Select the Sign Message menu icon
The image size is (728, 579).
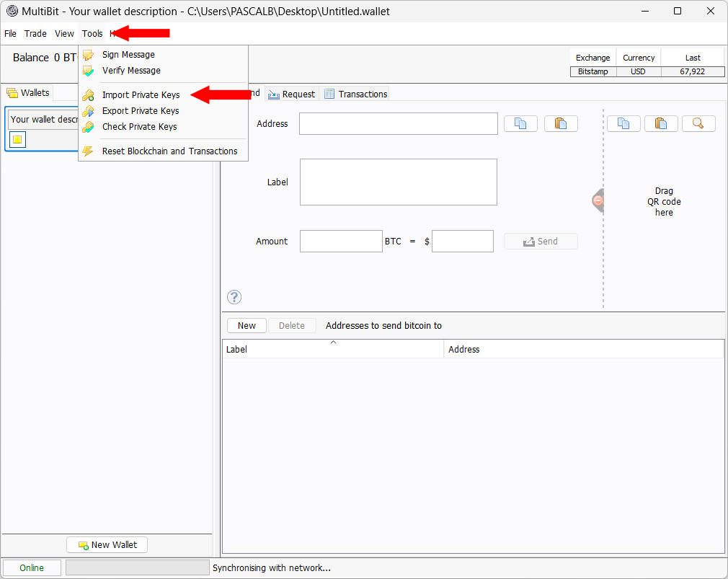pos(89,54)
